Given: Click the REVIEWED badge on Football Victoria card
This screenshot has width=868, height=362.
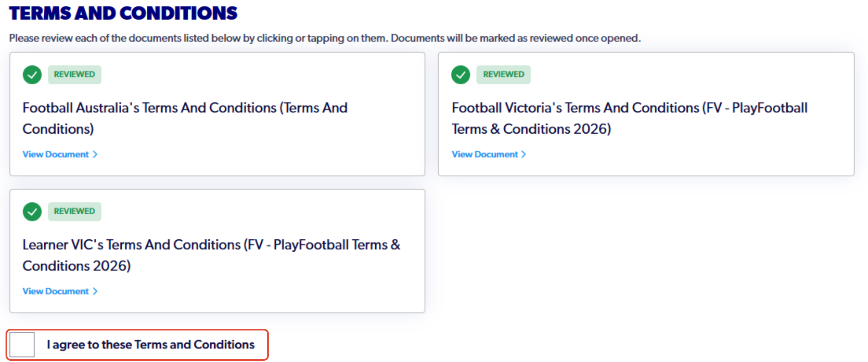Looking at the screenshot, I should [x=503, y=75].
